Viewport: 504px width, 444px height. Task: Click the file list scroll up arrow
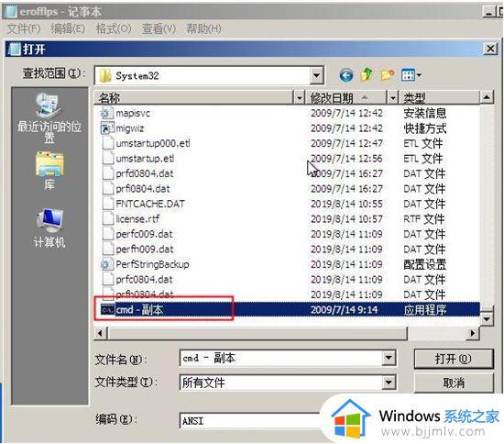coord(487,97)
